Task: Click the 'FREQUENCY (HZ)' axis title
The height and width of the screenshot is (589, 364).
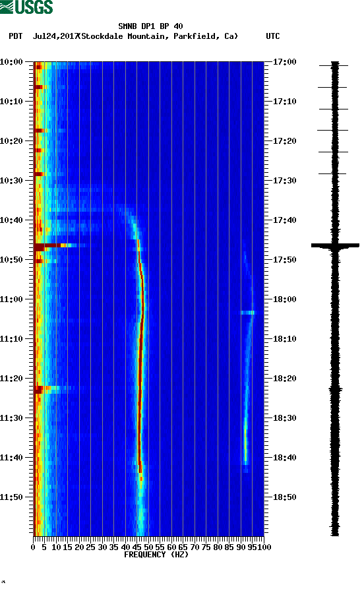Action: tap(156, 555)
